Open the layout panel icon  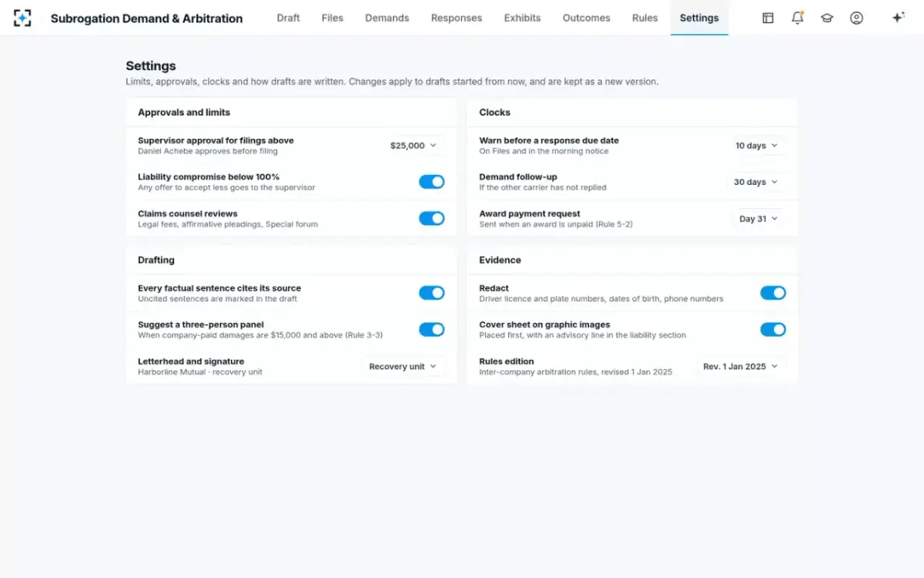(768, 18)
